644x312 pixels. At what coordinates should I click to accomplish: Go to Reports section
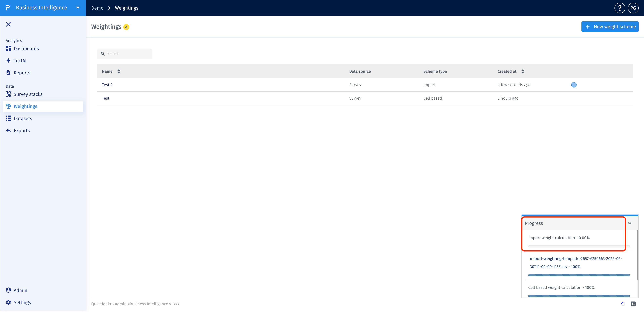22,73
